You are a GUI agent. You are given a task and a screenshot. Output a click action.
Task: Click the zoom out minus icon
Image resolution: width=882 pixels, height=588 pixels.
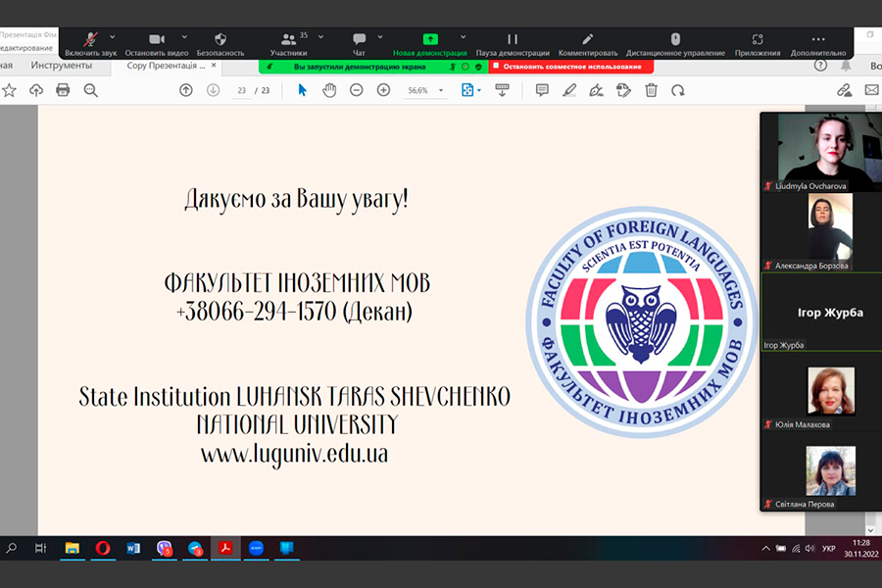pyautogui.click(x=357, y=90)
